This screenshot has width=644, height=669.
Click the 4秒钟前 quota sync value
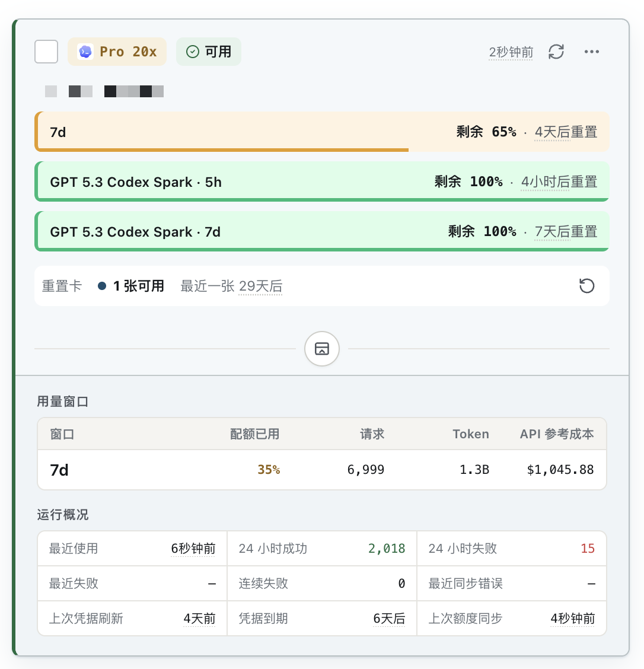572,618
